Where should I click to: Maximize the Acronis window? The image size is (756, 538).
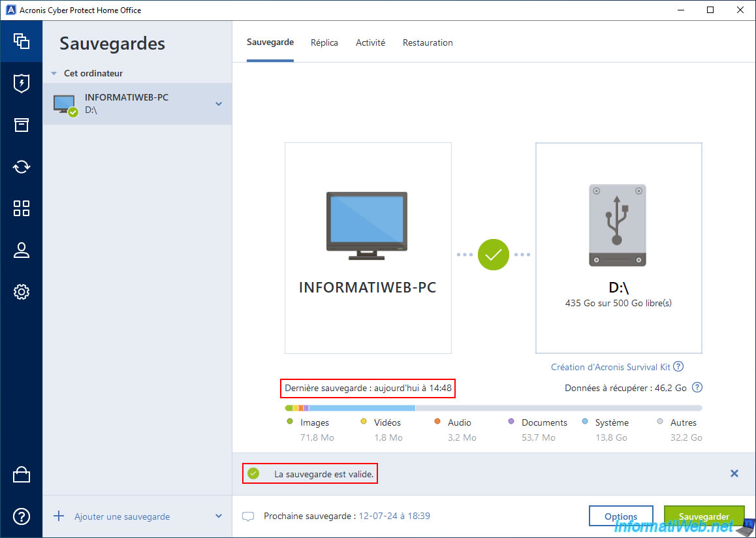(x=710, y=10)
